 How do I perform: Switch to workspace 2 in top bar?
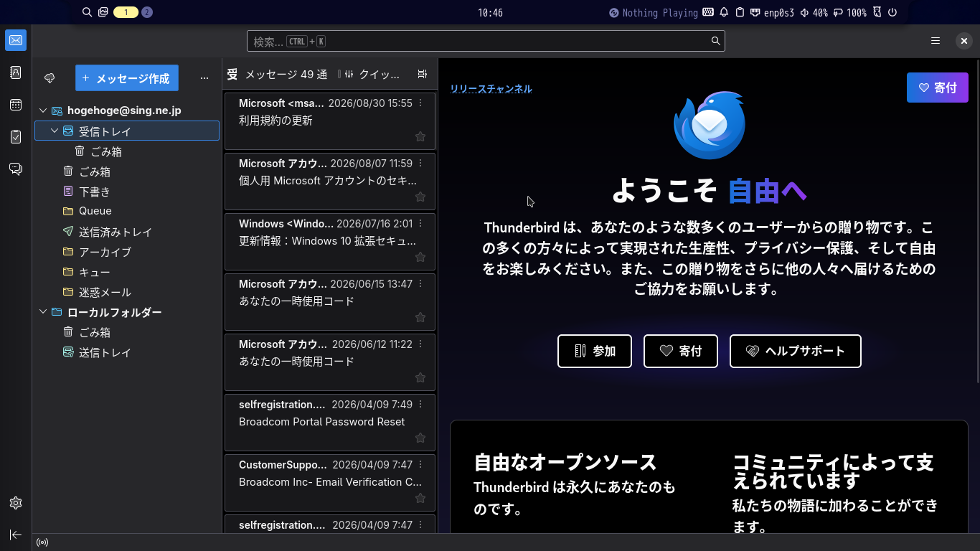147,12
